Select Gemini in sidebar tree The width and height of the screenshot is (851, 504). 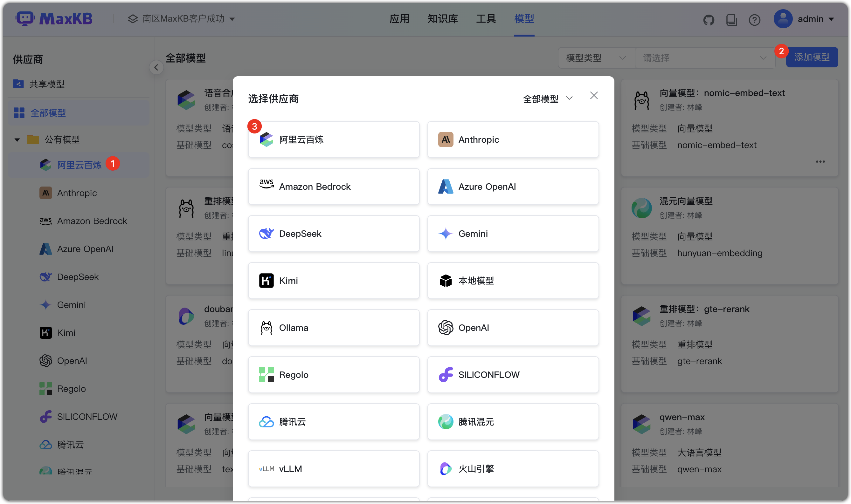[x=78, y=305]
